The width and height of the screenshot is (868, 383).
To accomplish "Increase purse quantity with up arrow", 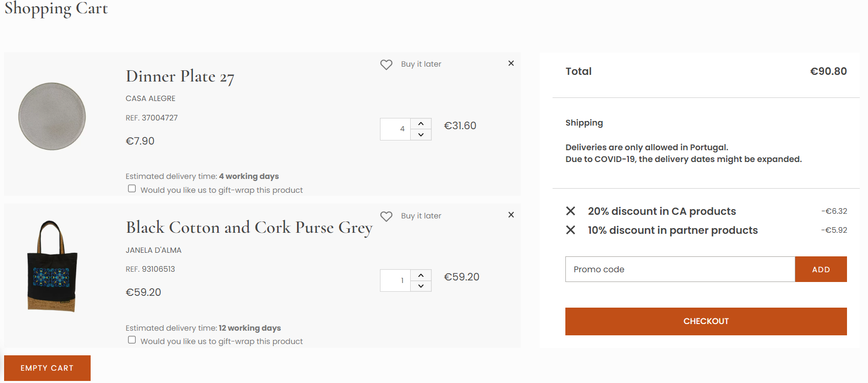I will [421, 275].
